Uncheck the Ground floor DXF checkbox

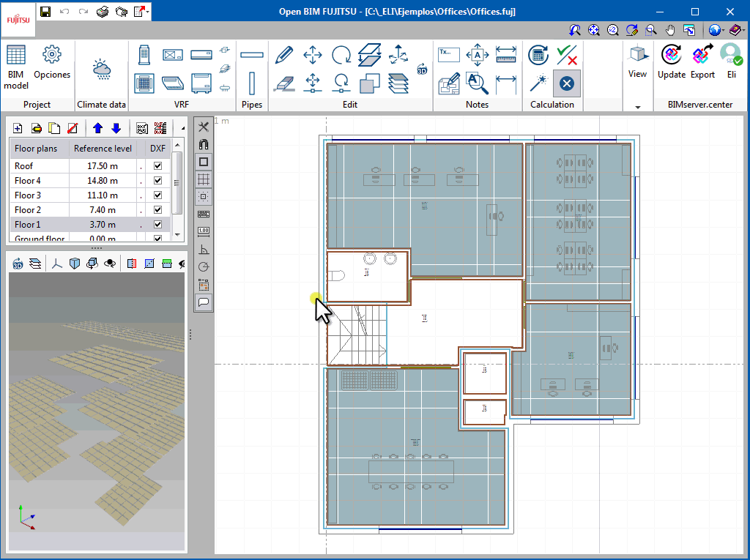click(157, 238)
